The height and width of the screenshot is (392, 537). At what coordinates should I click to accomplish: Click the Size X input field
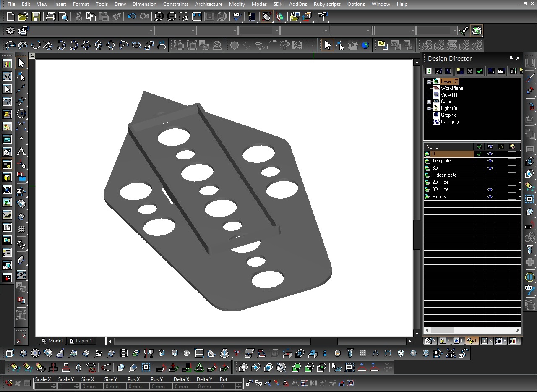click(91, 387)
